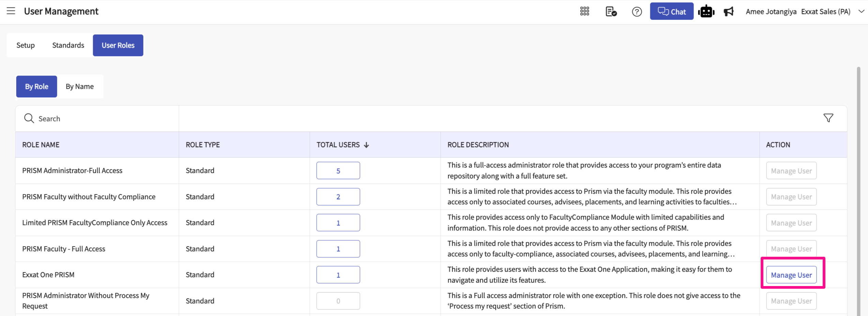This screenshot has height=316, width=868.
Task: Sort by Total Users column arrow
Action: (366, 145)
